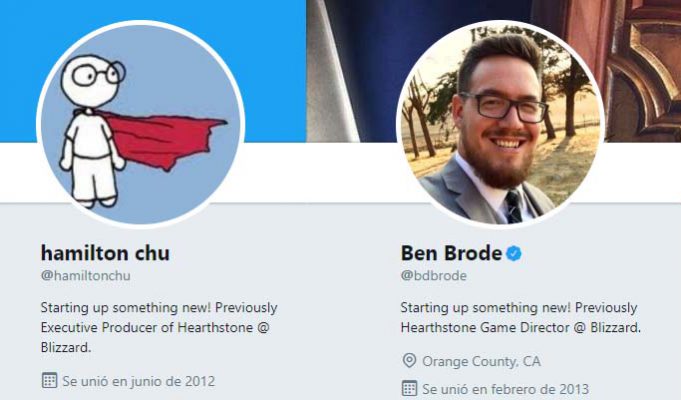Click the calendar icon next to junio de 2012
The width and height of the screenshot is (681, 400).
coord(49,380)
